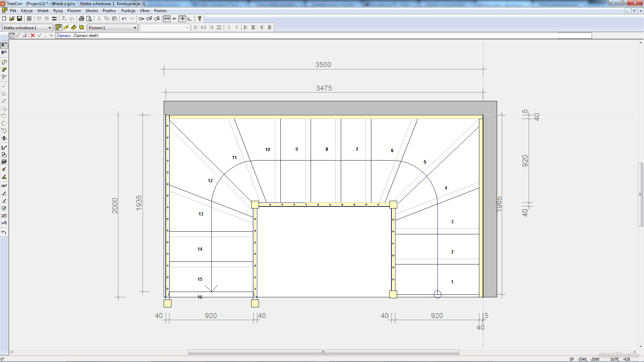This screenshot has height=362, width=644.
Task: Print the staircase drawing
Action: [81, 19]
